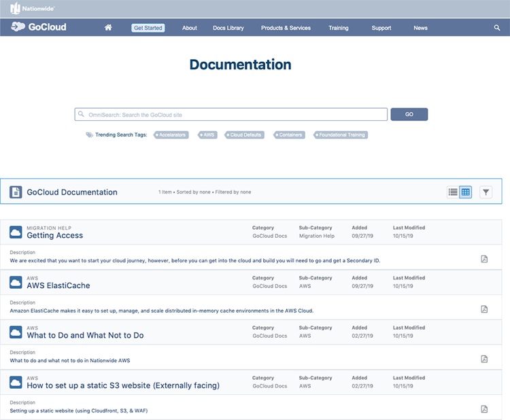Open What to Do and What Not to Do

coord(85,335)
